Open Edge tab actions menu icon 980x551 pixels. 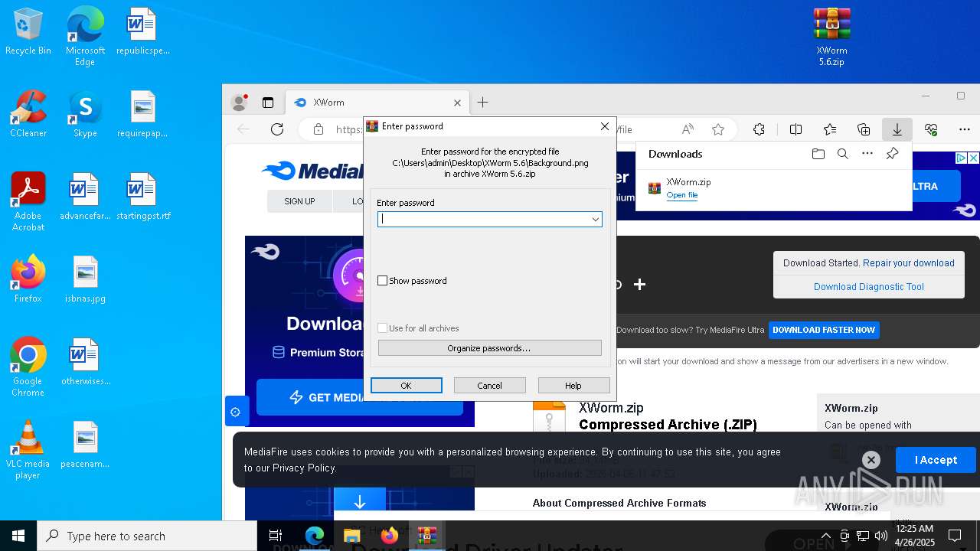268,102
